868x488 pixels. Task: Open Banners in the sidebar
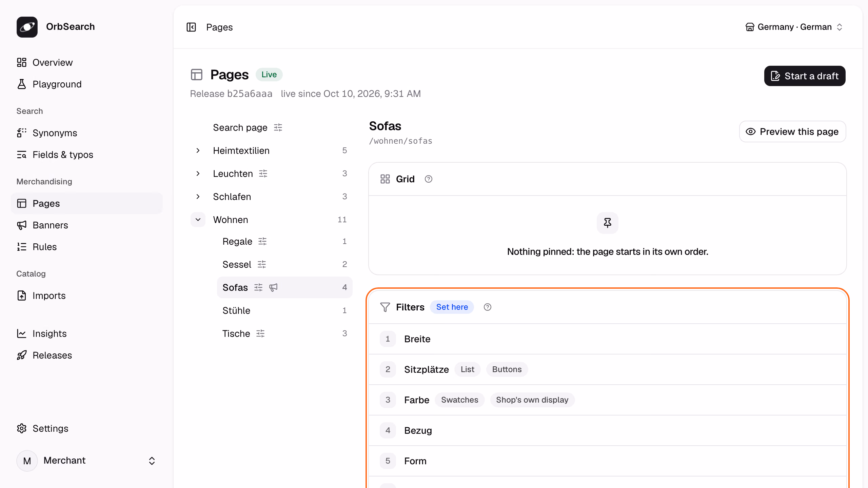[87, 225]
